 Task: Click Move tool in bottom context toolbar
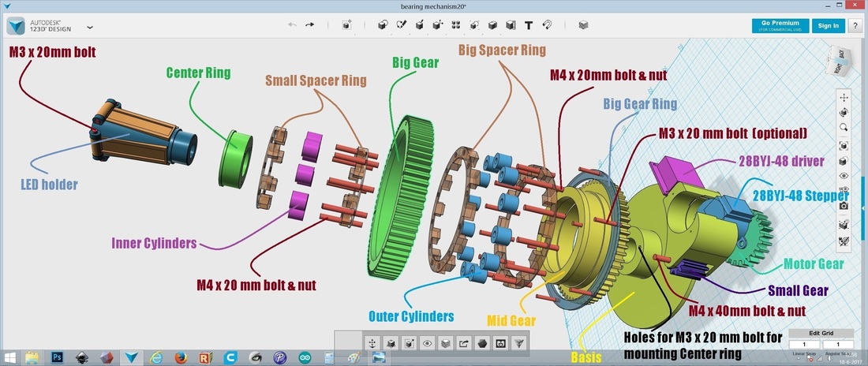coord(372,343)
